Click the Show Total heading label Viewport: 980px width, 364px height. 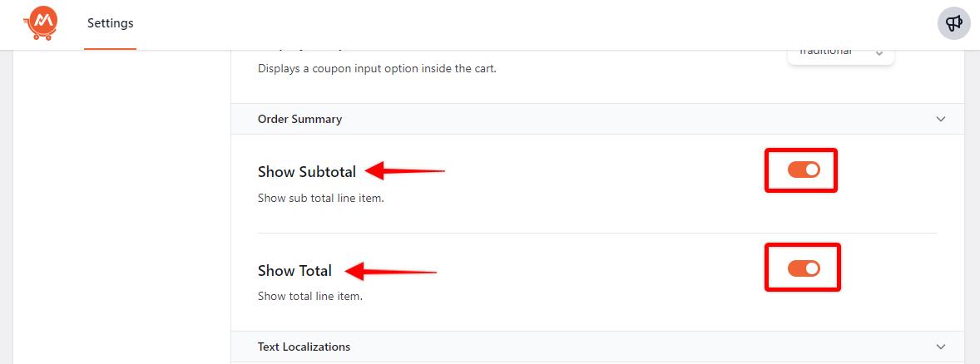(x=294, y=271)
